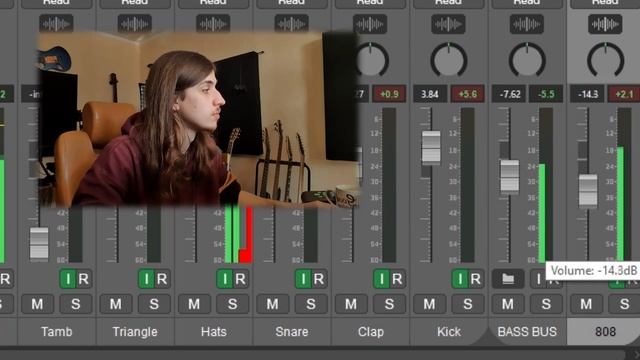Mute the Clap channel

(x=351, y=304)
